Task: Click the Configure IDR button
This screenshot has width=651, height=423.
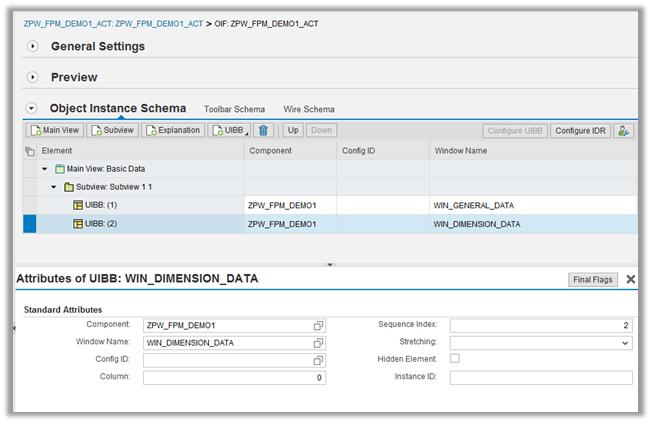Action: (580, 131)
